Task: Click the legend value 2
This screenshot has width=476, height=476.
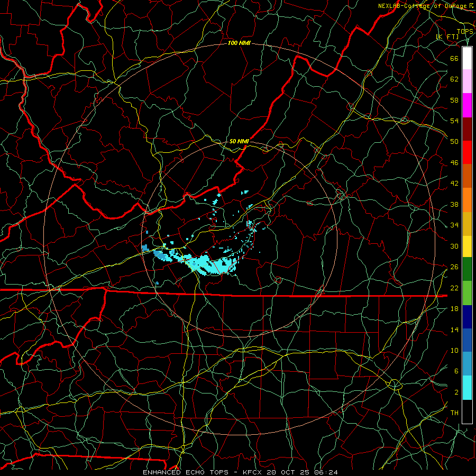Action: point(456,392)
